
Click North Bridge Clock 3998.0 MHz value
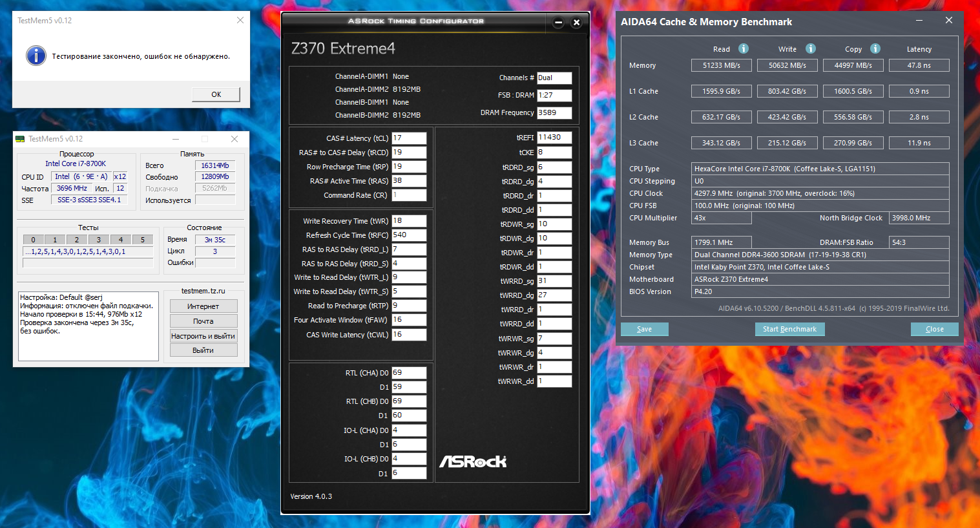coord(919,218)
